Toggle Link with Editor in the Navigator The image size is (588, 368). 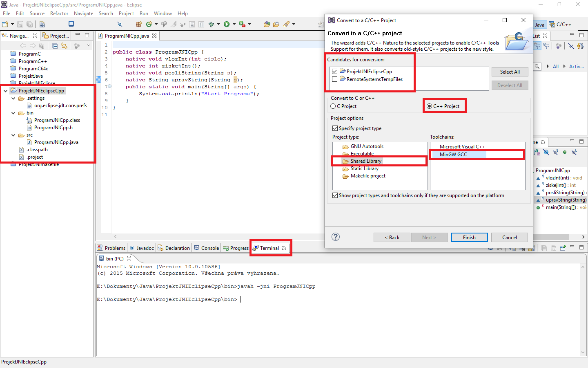pyautogui.click(x=64, y=46)
